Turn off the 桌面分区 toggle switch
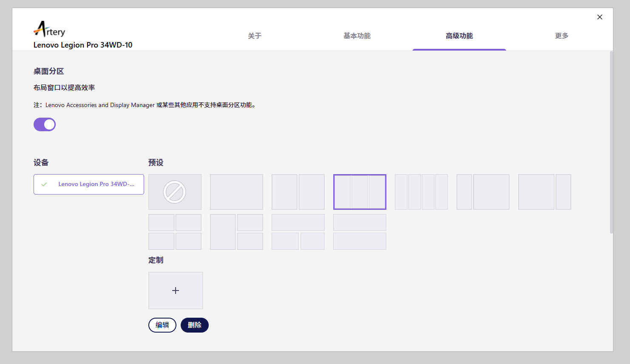This screenshot has width=630, height=364. (45, 124)
